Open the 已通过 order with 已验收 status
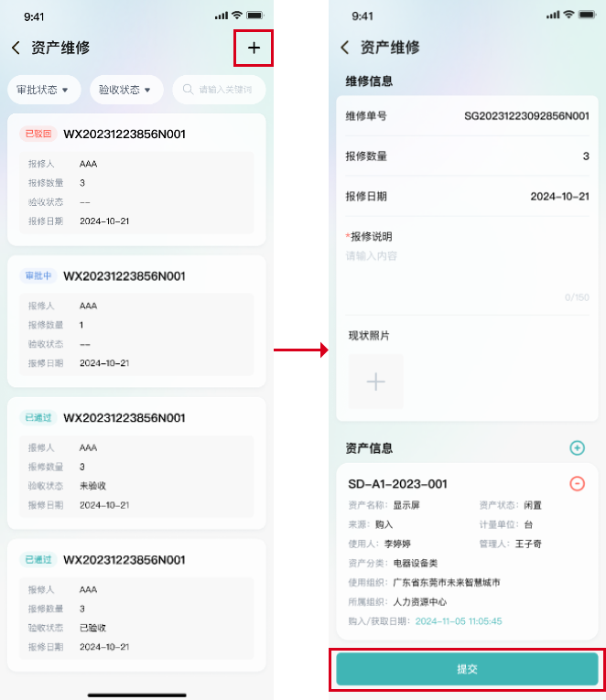Viewport: 606px width, 700px height. click(x=136, y=604)
